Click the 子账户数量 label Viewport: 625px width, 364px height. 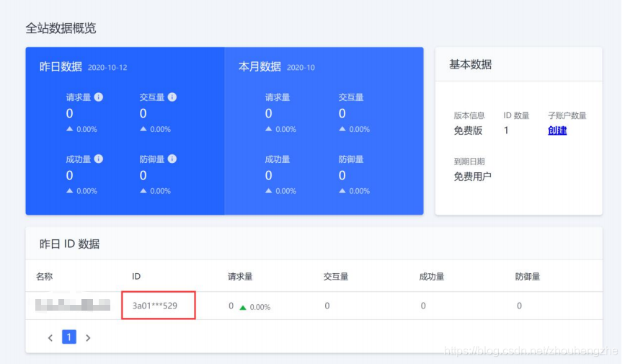(567, 115)
